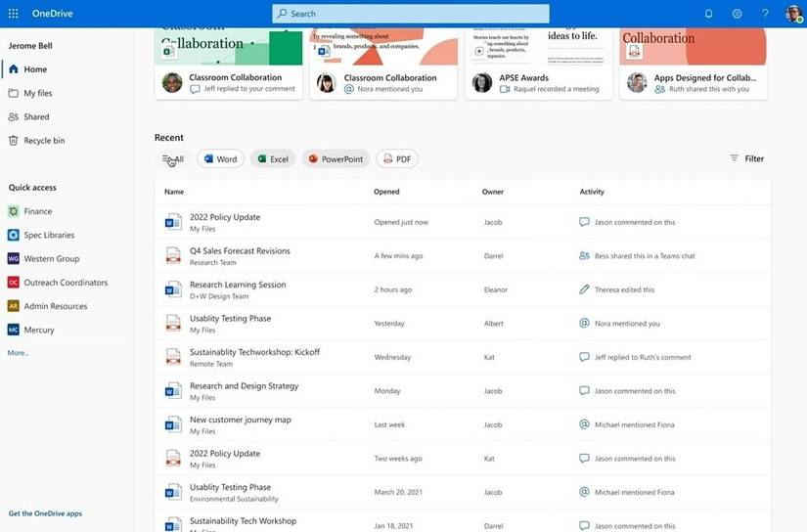
Task: Select the All filter pill
Action: click(x=173, y=159)
